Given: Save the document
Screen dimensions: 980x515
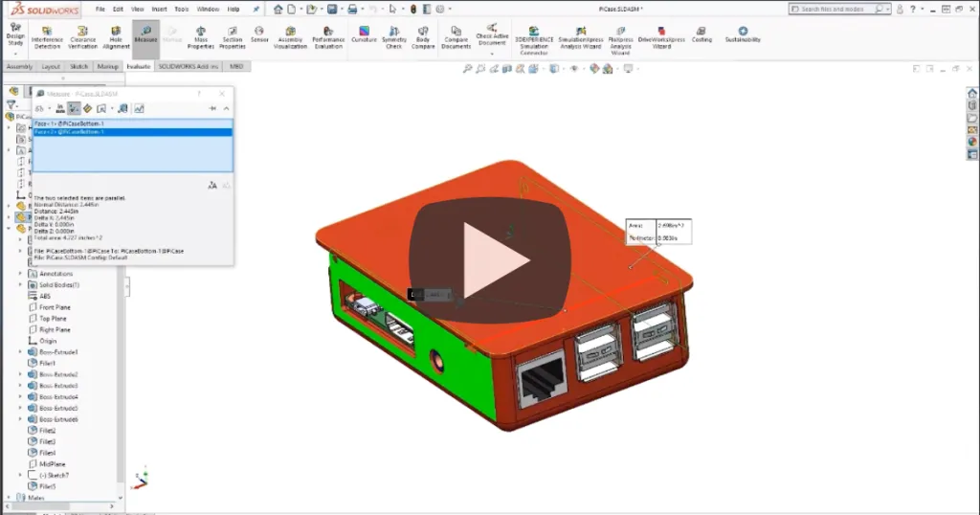Looking at the screenshot, I should click(x=332, y=9).
